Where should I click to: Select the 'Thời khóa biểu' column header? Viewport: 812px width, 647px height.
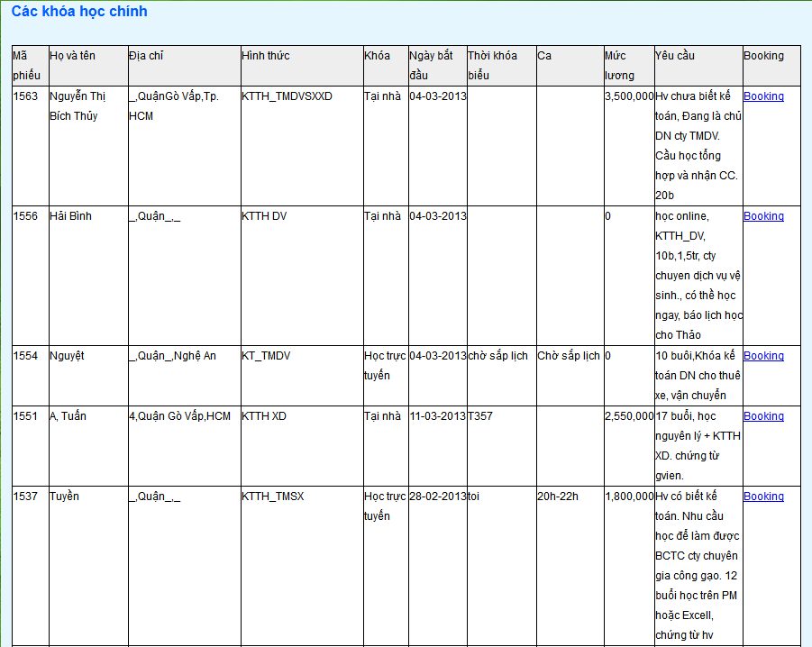pos(492,65)
